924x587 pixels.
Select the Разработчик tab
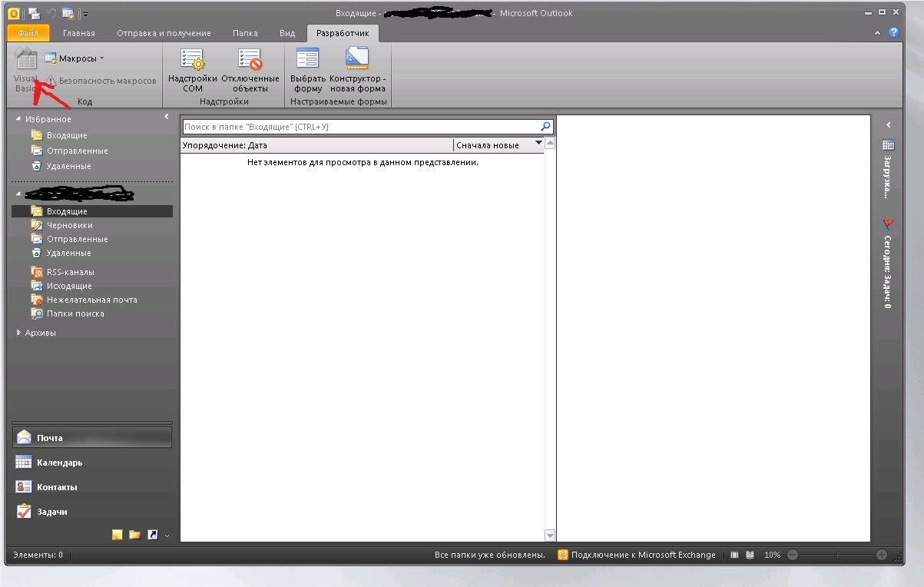[343, 34]
